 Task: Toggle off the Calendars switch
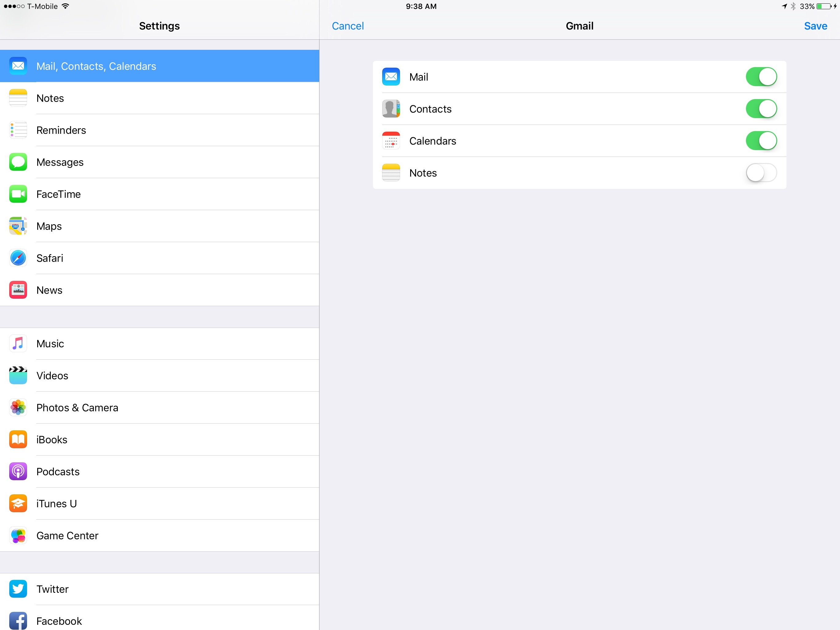point(761,141)
